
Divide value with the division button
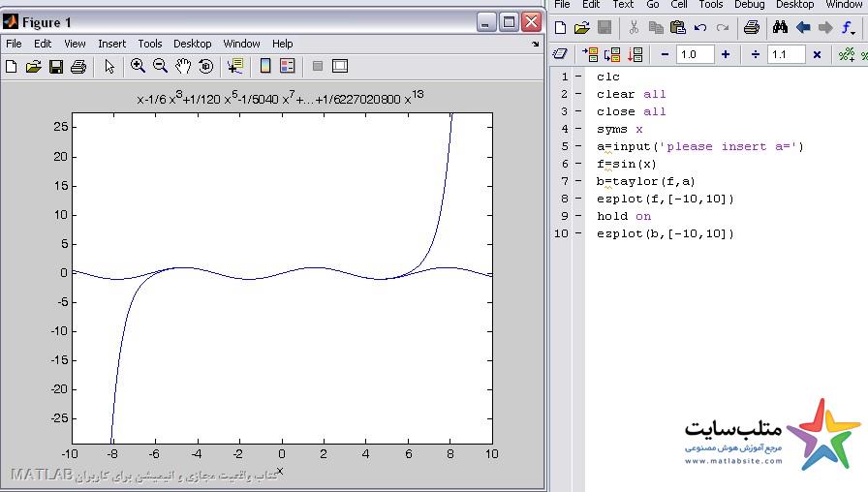click(755, 54)
